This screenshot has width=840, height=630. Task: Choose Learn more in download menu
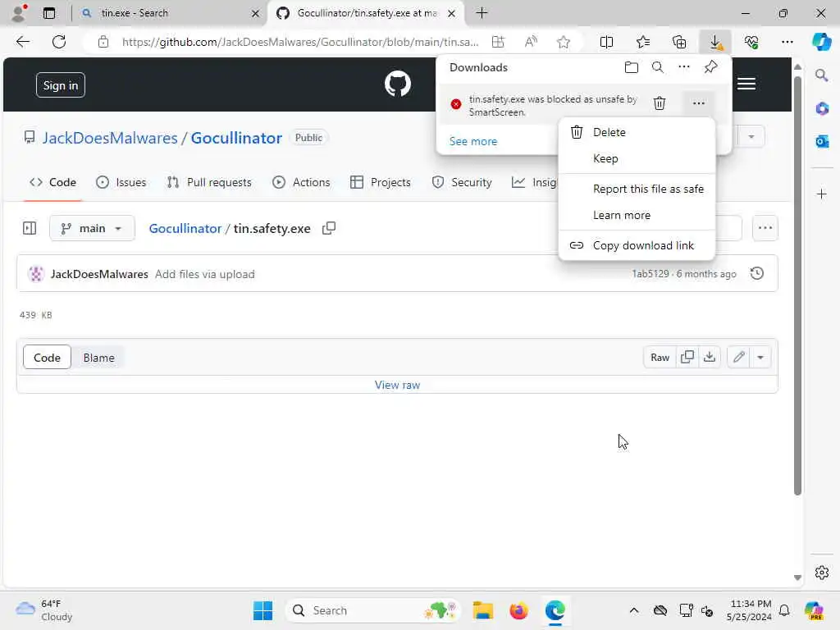coord(637,216)
